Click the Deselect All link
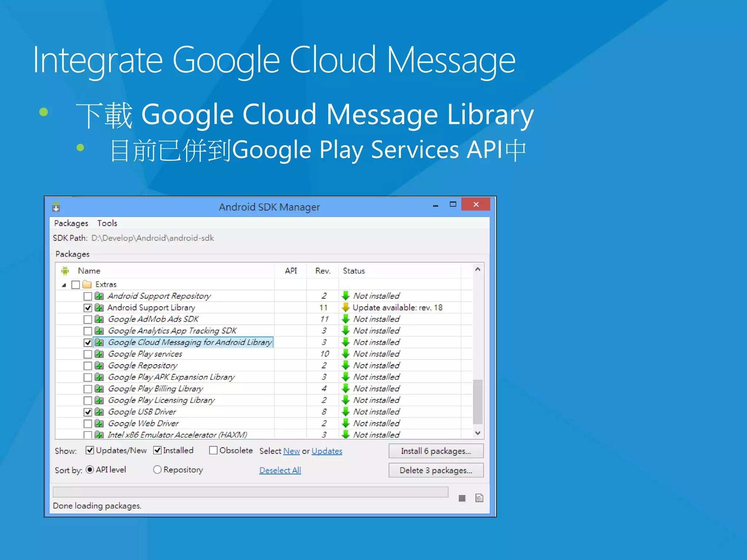The height and width of the screenshot is (560, 747). coord(280,470)
